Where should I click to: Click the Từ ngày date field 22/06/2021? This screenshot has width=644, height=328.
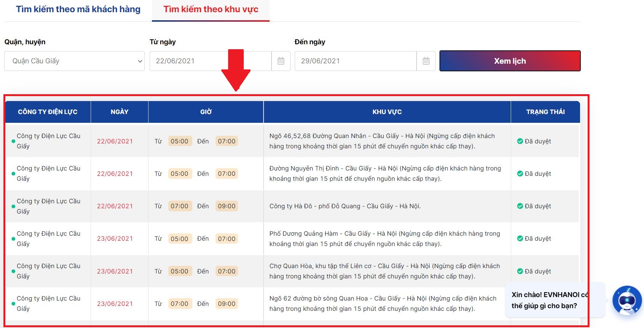[x=210, y=61]
